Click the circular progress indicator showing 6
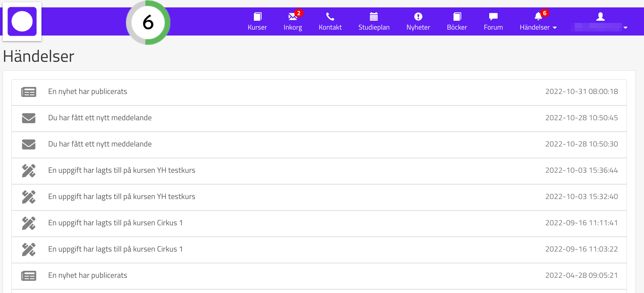This screenshot has height=293, width=644. (x=148, y=23)
